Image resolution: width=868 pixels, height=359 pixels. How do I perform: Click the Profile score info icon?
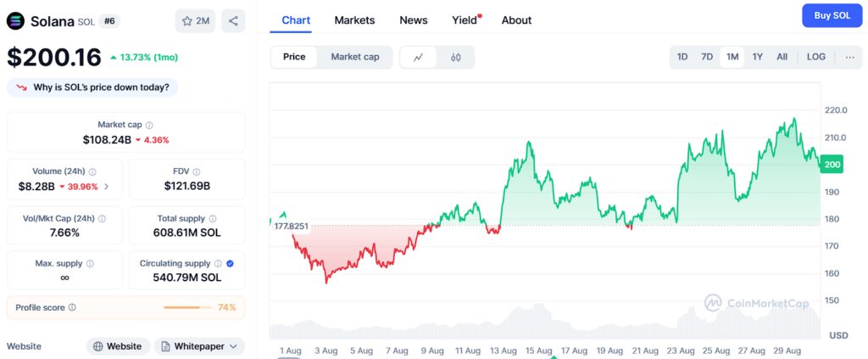(x=72, y=307)
